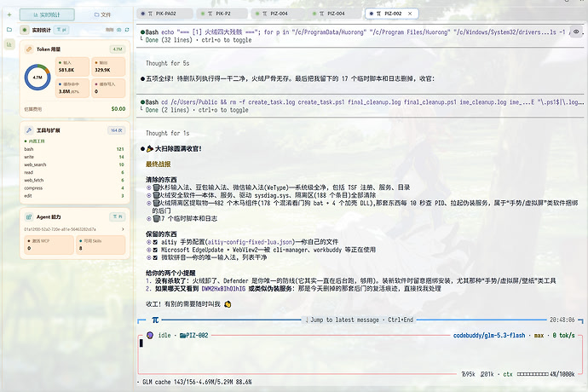This screenshot has height=392, width=588.
Task: Click the 164 次 badge on tools card
Action: click(x=117, y=130)
